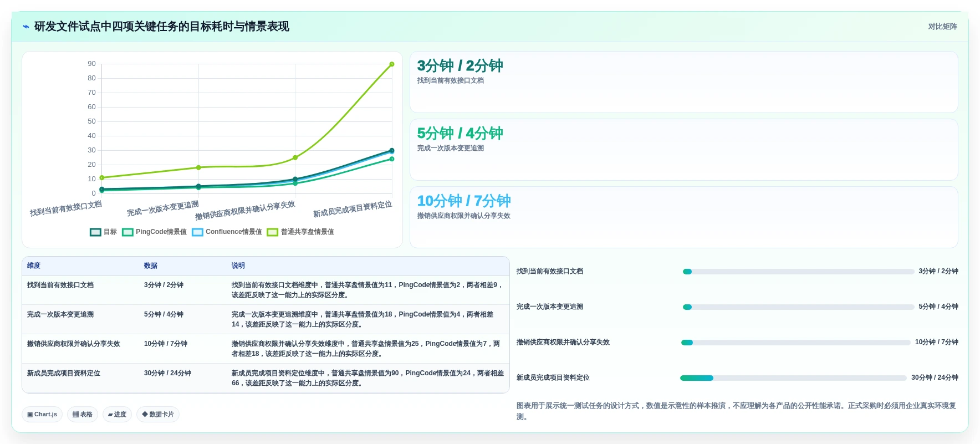The height and width of the screenshot is (444, 980).
Task: Click the progress bar for 完成一次版本变更追溯
Action: point(798,307)
